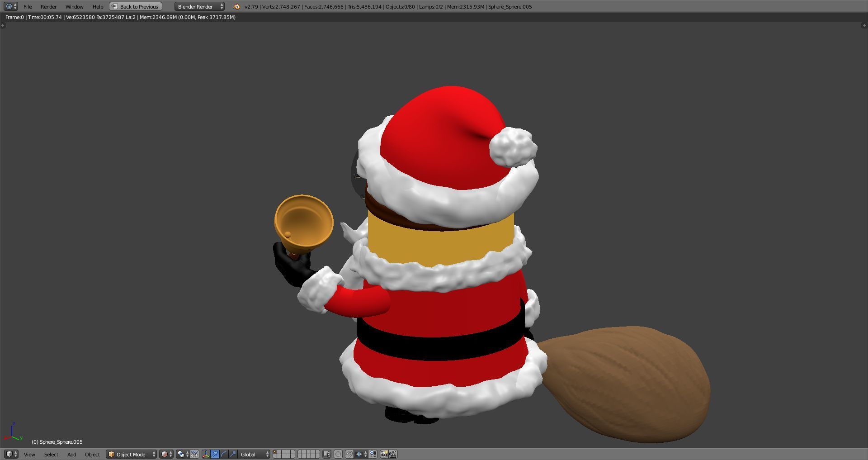Click '(0) Sphere_Sphere.005' label in viewport
This screenshot has height=460, width=868.
pyautogui.click(x=57, y=442)
